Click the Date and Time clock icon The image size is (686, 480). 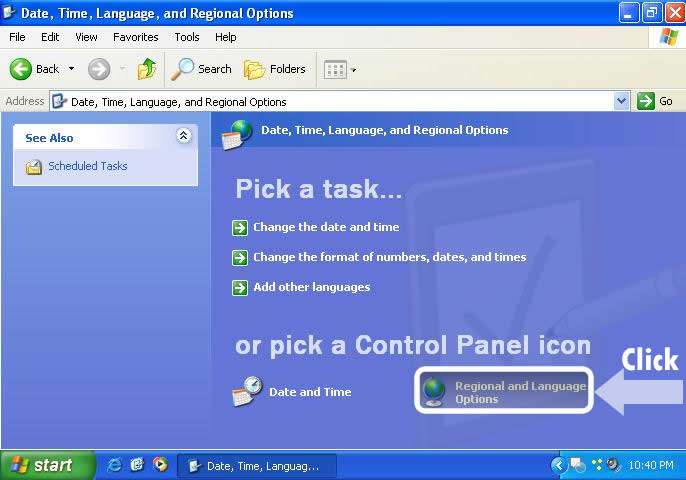(x=247, y=391)
